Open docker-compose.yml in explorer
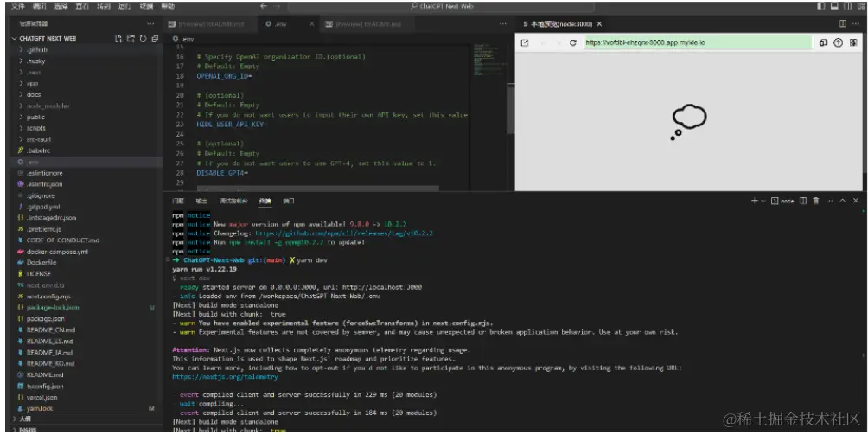Screen dimensions: 868x435 point(57,252)
